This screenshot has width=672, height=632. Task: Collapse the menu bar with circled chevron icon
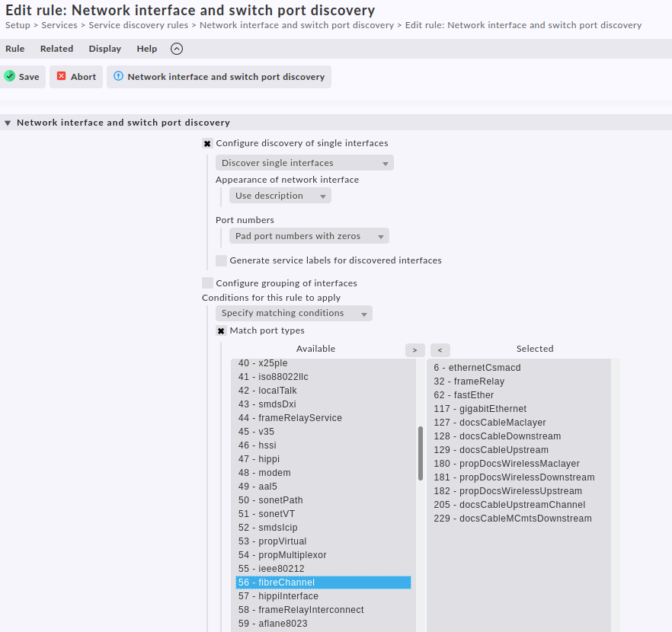pos(177,49)
